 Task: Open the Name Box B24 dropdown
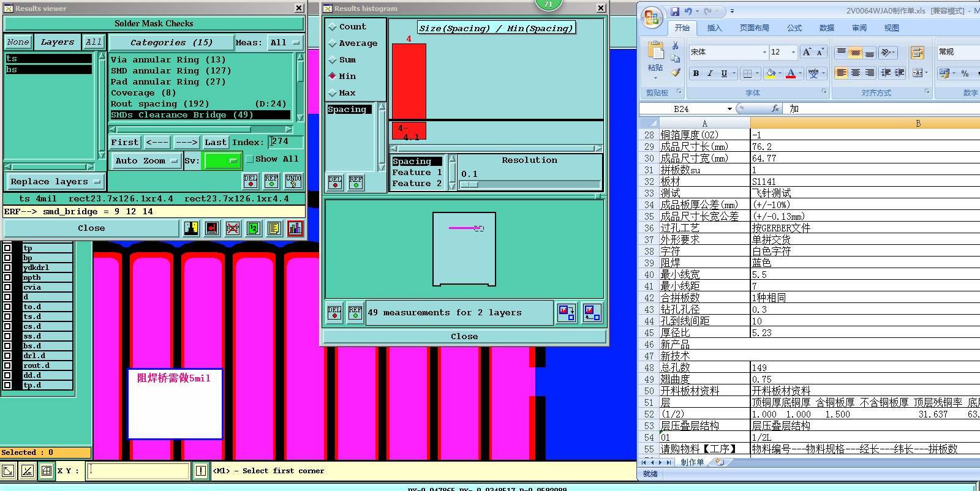pyautogui.click(x=729, y=109)
